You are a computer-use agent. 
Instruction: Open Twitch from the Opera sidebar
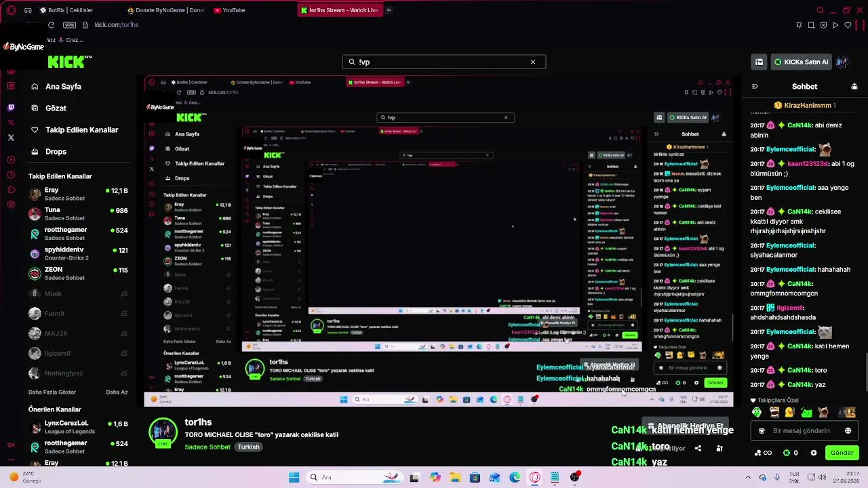pos(11,108)
